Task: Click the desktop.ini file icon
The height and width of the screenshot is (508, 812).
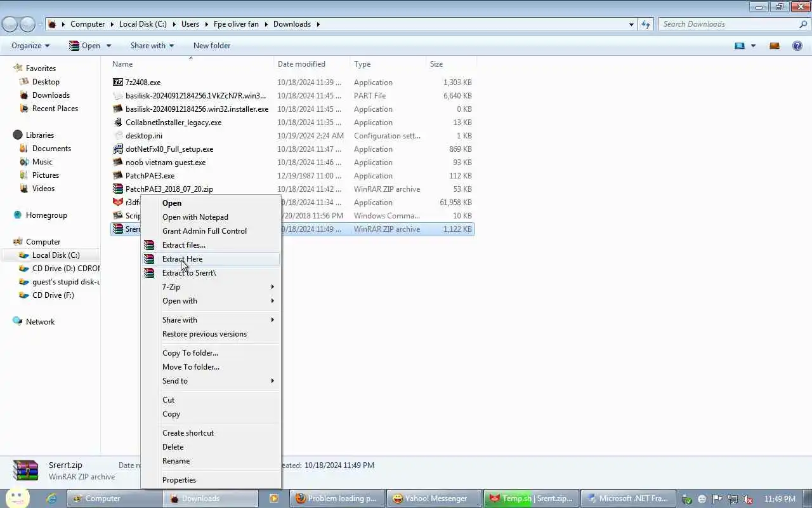Action: coord(118,136)
